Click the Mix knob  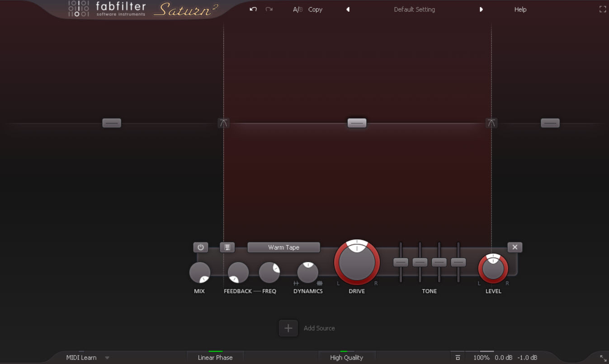coord(199,273)
